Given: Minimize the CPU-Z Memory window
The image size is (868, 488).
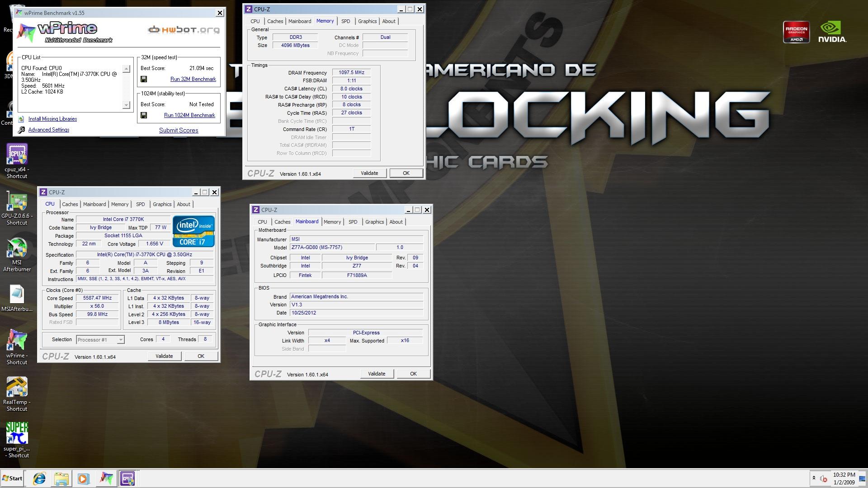Looking at the screenshot, I should coord(401,9).
